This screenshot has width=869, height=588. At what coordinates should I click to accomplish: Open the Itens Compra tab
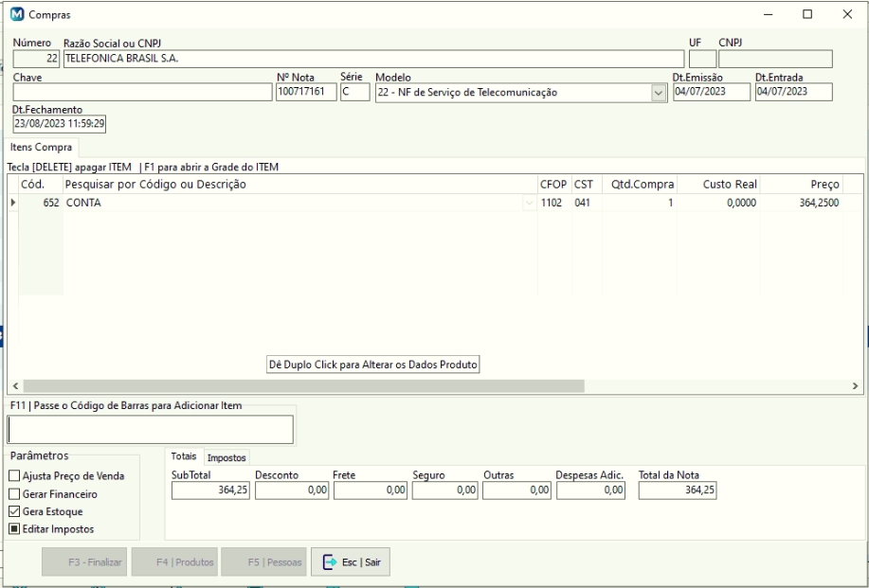click(42, 148)
